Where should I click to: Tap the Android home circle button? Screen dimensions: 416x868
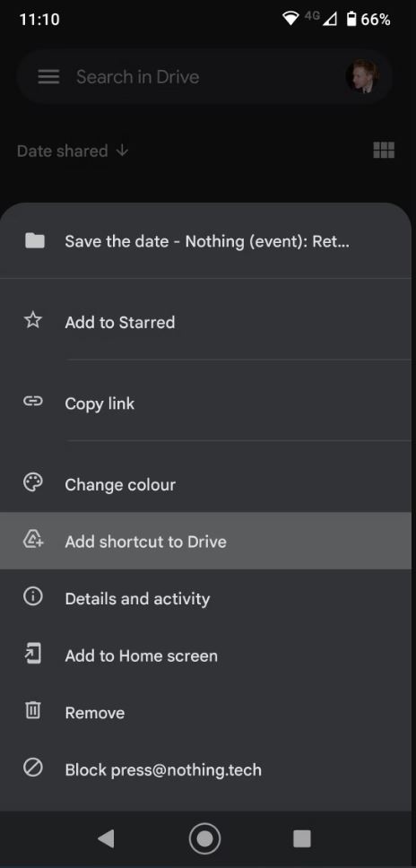(204, 838)
